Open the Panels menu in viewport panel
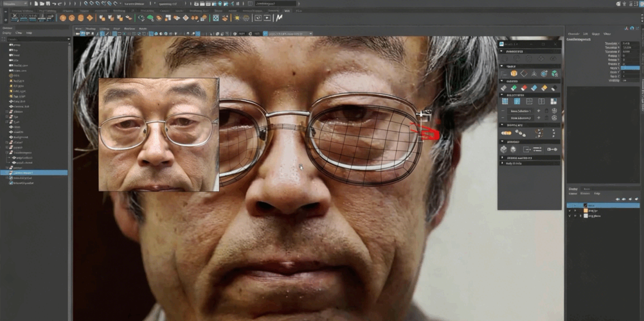The width and height of the screenshot is (644, 321). [143, 29]
